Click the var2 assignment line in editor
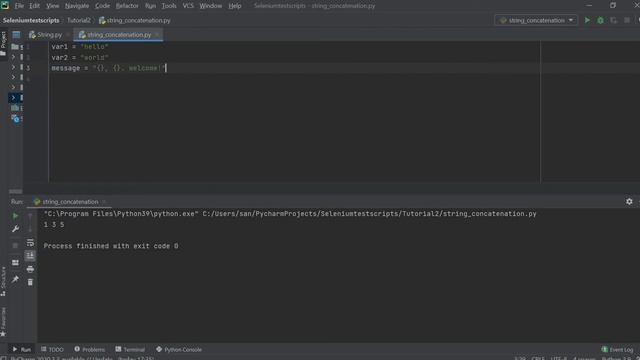This screenshot has height=360, width=640. click(80, 58)
